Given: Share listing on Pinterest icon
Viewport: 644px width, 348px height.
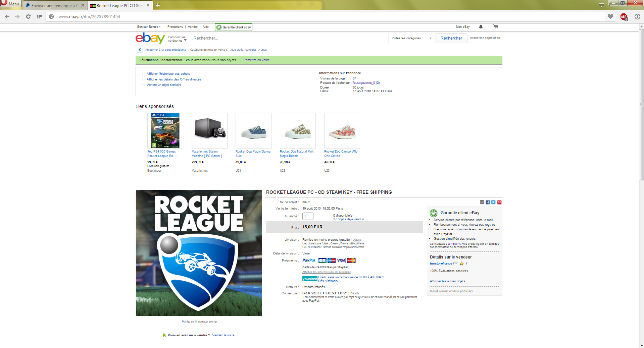Looking at the screenshot, I should [499, 202].
